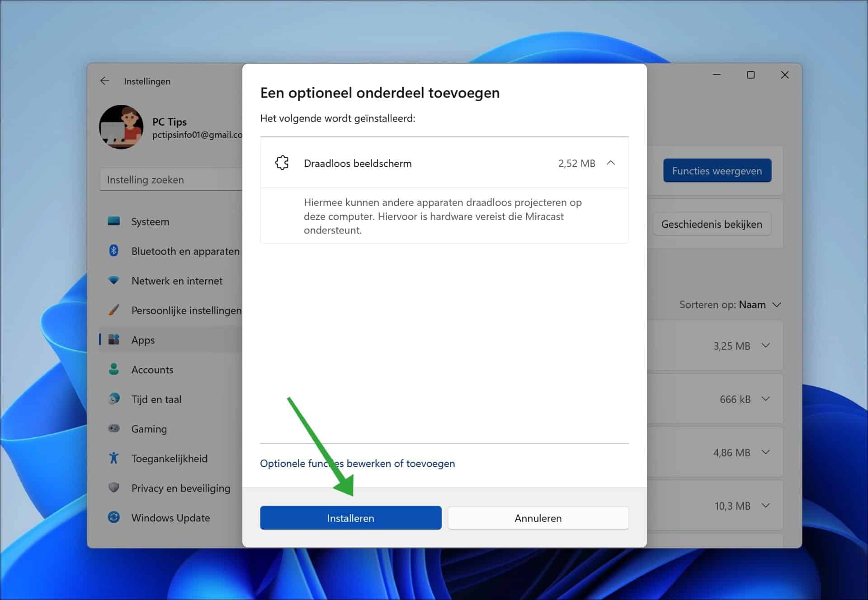This screenshot has height=600, width=868.
Task: Open Bluetooth en apparaten settings
Action: click(113, 251)
